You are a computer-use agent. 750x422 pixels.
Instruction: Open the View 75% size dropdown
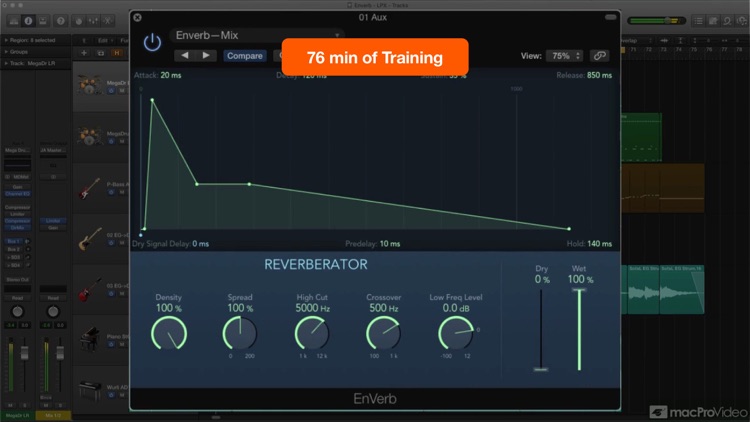[565, 56]
